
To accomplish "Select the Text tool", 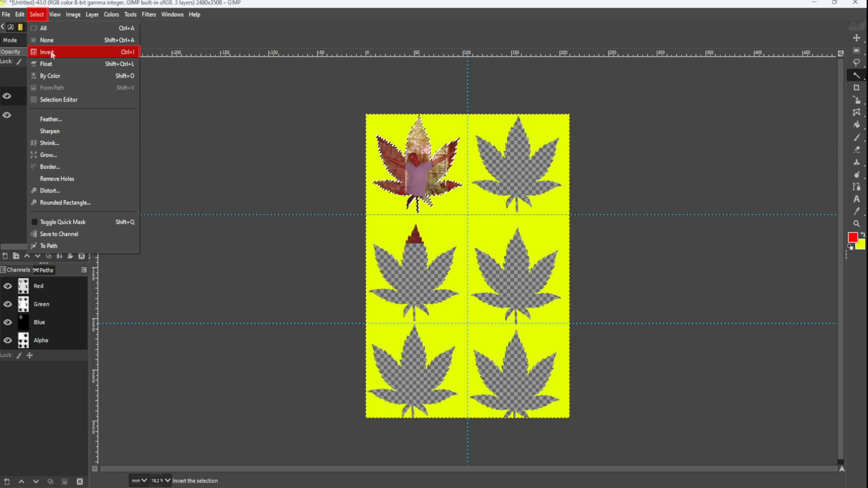I will point(856,199).
